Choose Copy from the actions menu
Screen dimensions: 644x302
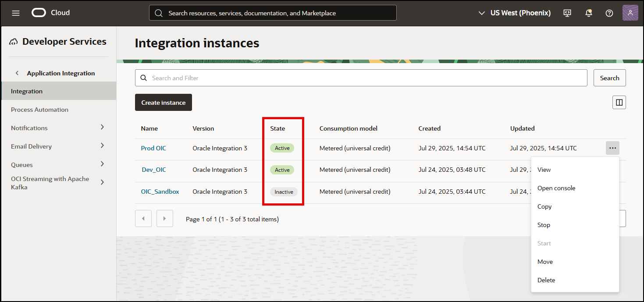coord(544,206)
